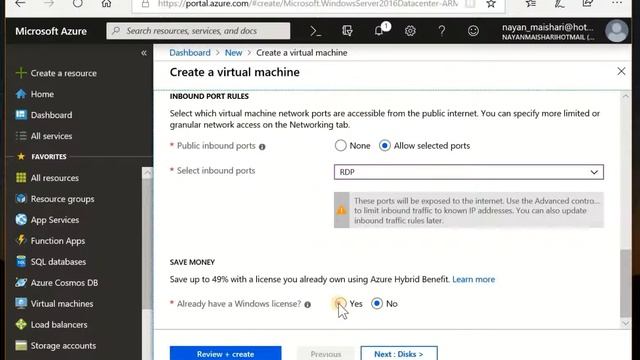This screenshot has width=640, height=360.
Task: Click the SQL databases icon
Action: coord(21,261)
